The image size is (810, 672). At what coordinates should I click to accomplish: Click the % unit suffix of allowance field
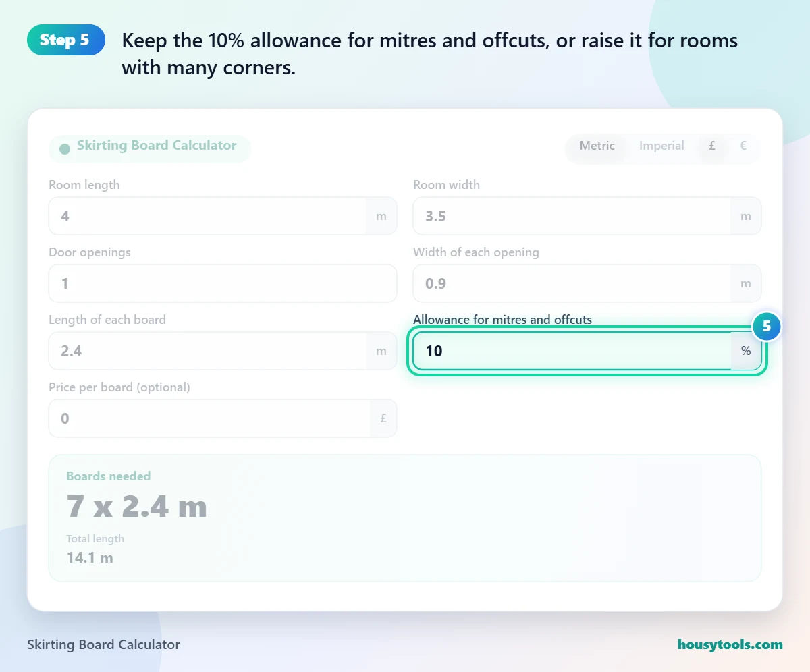[746, 351]
